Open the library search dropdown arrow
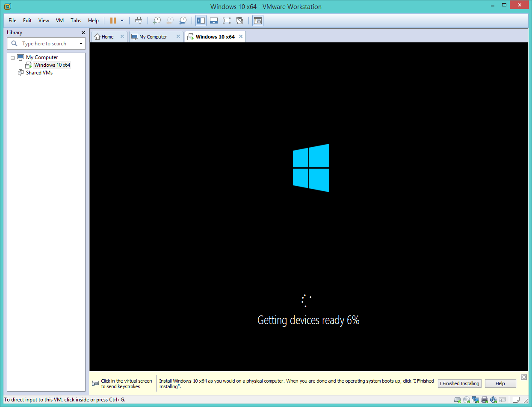 tap(81, 44)
